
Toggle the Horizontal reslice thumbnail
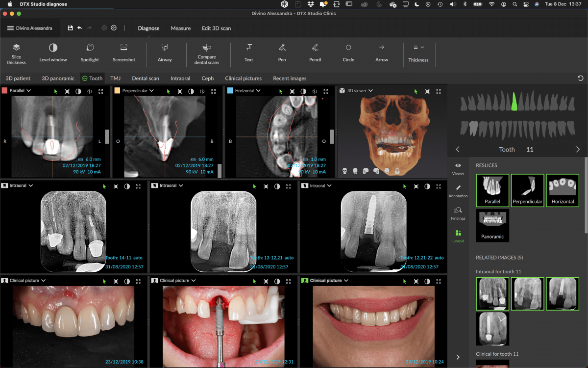click(x=563, y=190)
